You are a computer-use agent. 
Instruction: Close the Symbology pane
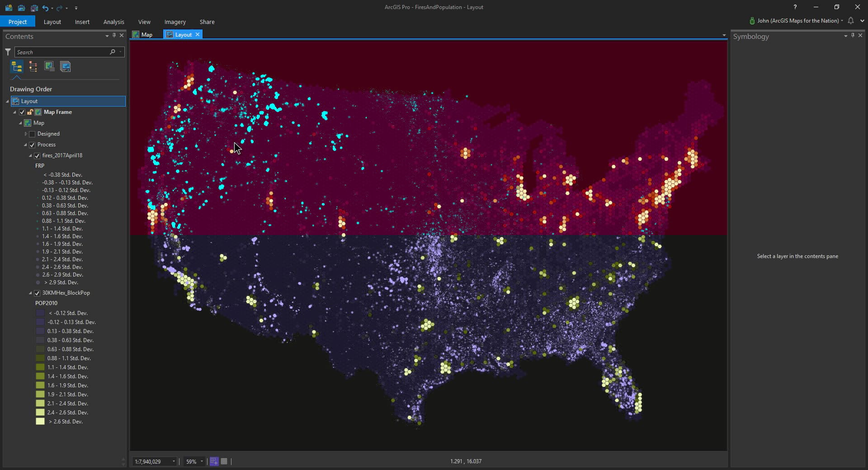tap(860, 35)
